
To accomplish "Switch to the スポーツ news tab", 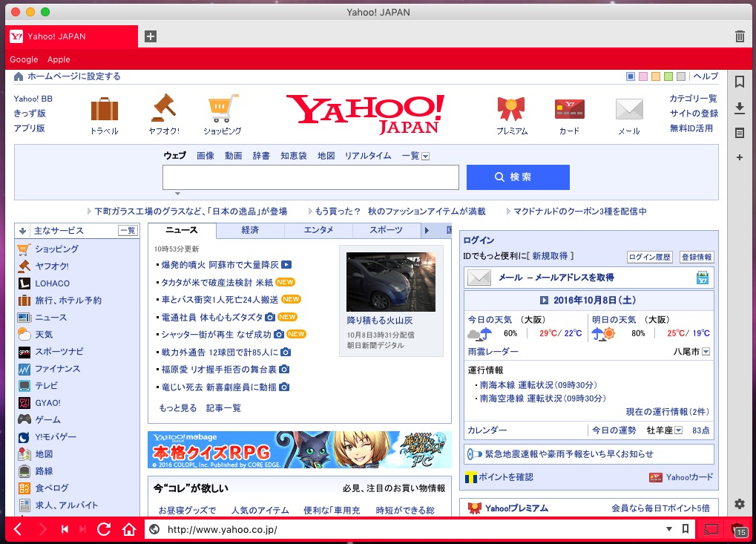I will coord(387,231).
